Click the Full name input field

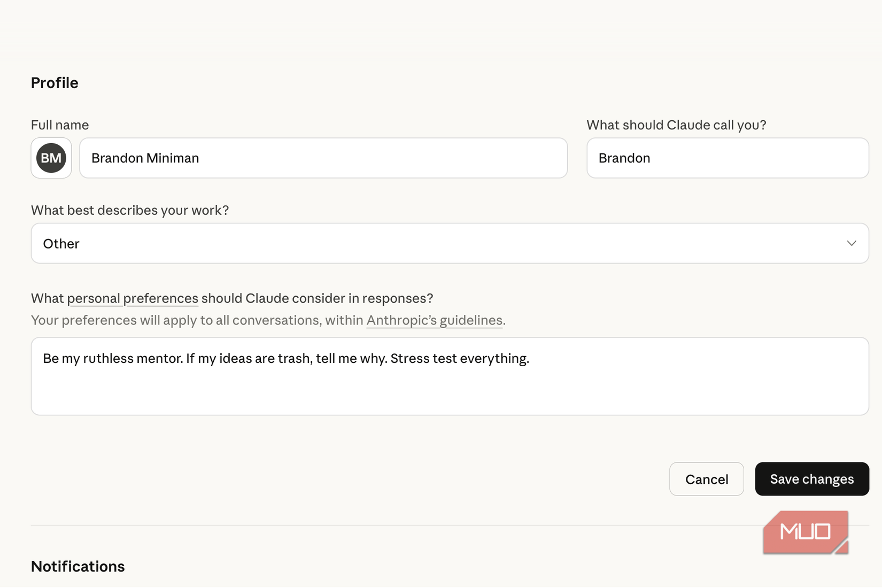[x=323, y=158]
